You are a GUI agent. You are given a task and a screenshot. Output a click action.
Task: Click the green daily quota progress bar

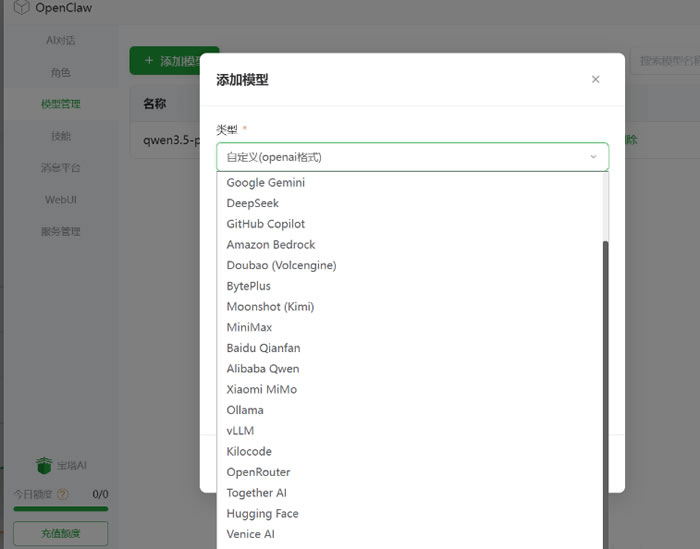[x=61, y=509]
